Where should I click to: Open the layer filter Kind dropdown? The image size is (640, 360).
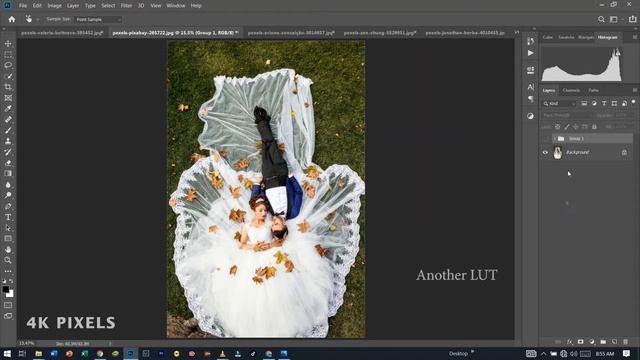pyautogui.click(x=559, y=104)
